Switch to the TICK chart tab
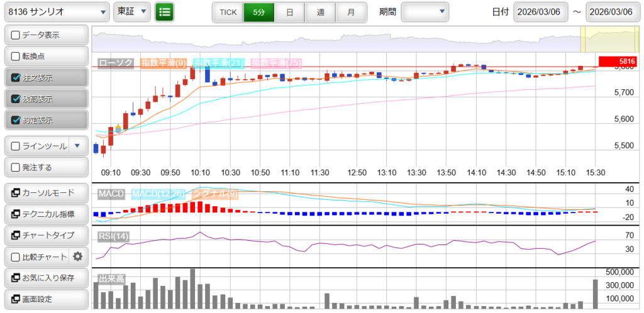The image size is (644, 313). pos(228,12)
